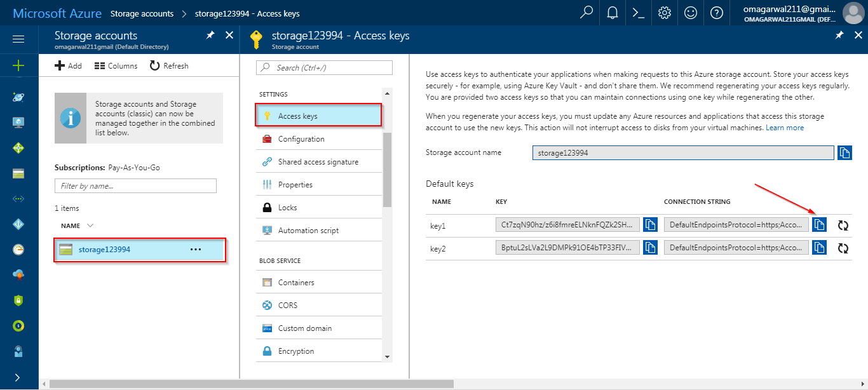Copy the storage account name
The image size is (868, 390).
pyautogui.click(x=844, y=153)
